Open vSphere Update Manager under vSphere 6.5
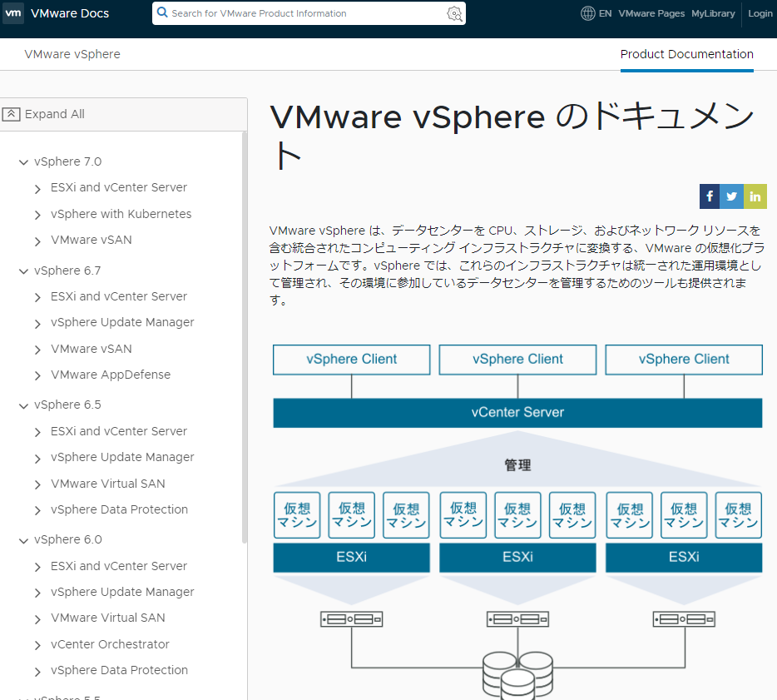Screen dimensions: 777x700 click(x=122, y=457)
